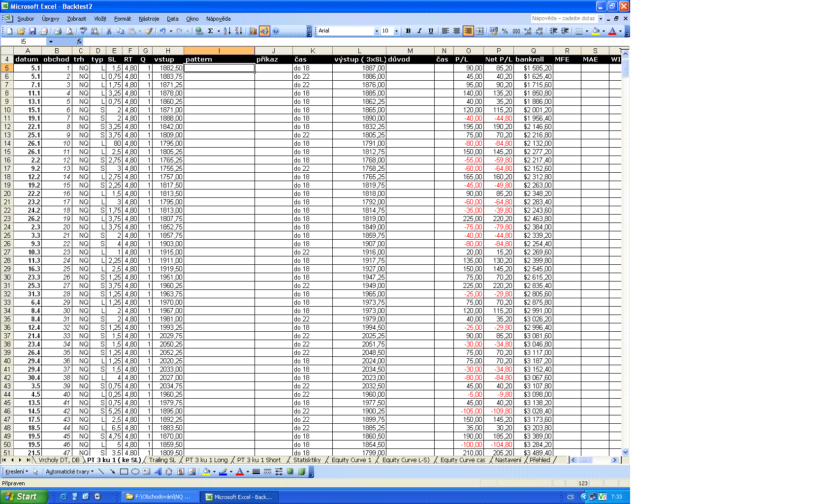
Task: Increase decimal places
Action: coord(528,31)
